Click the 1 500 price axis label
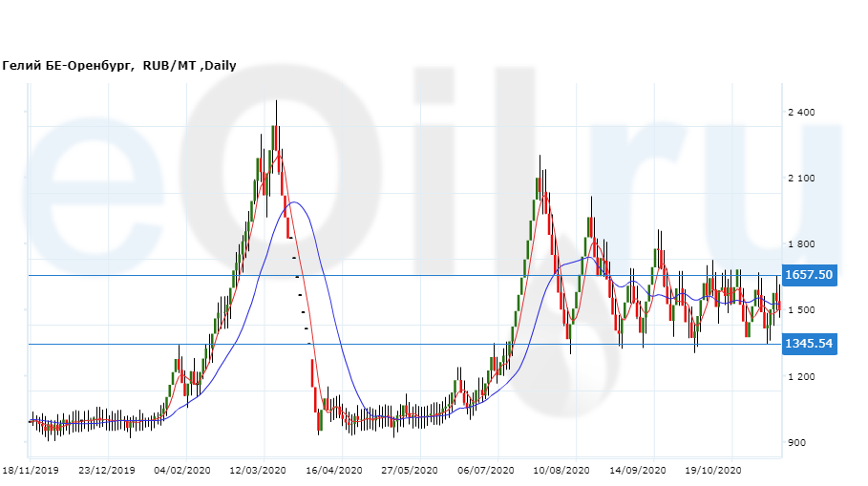Viewport: 868px width, 486px height. click(x=801, y=310)
